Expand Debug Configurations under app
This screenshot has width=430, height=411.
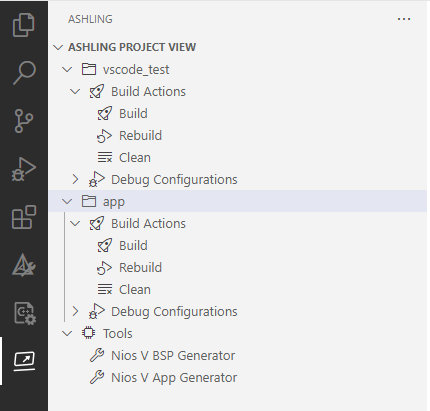coord(75,311)
